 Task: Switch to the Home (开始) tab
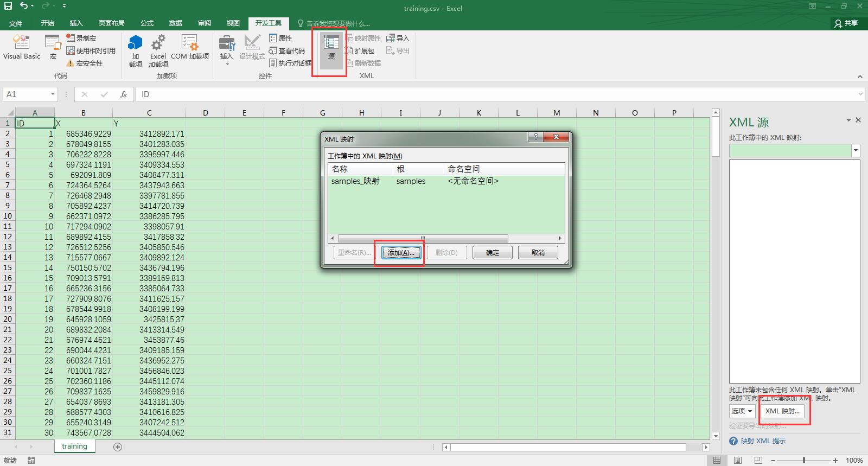coord(48,23)
